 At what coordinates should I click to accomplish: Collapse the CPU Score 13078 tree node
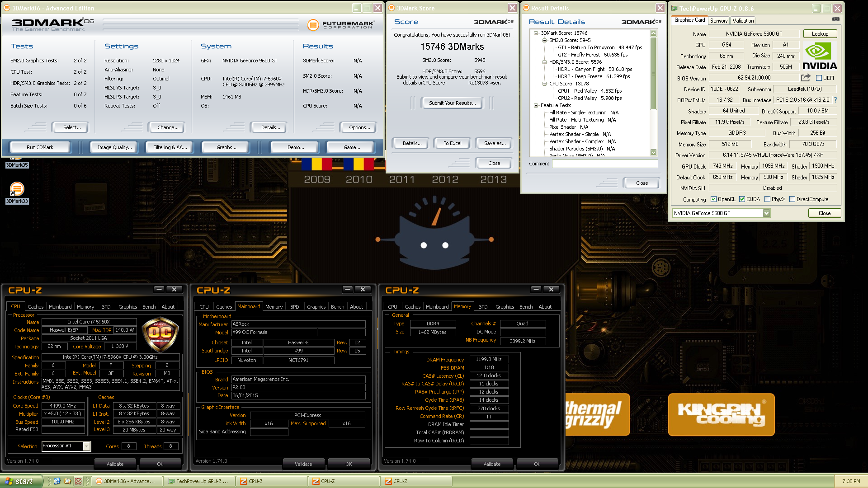click(544, 84)
